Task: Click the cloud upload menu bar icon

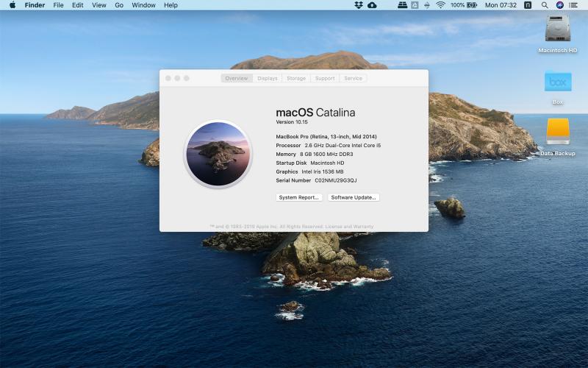Action: coord(372,5)
